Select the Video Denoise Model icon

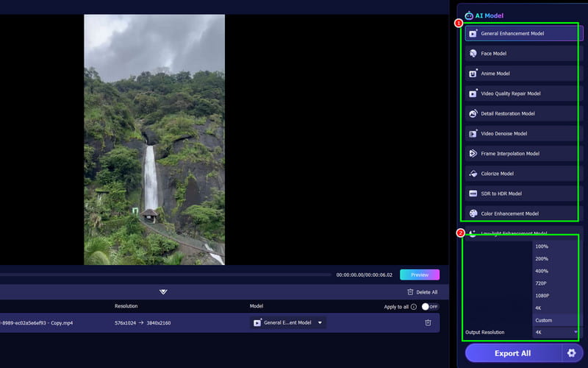coord(473,133)
